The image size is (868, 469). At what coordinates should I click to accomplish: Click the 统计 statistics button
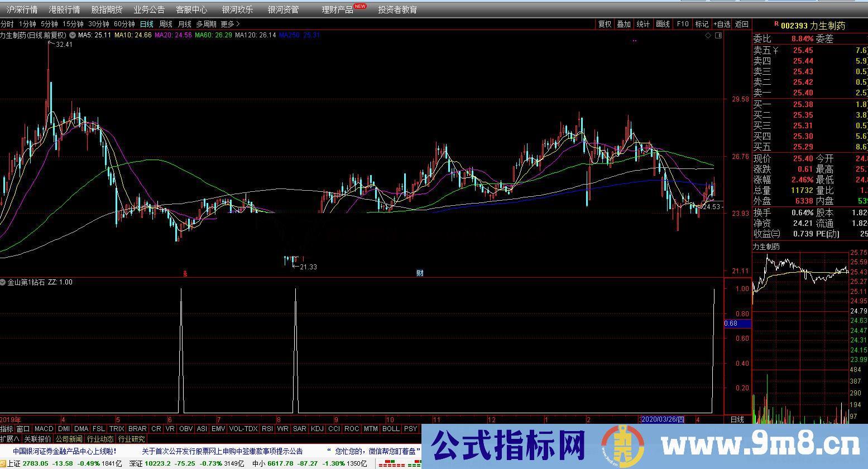point(644,24)
